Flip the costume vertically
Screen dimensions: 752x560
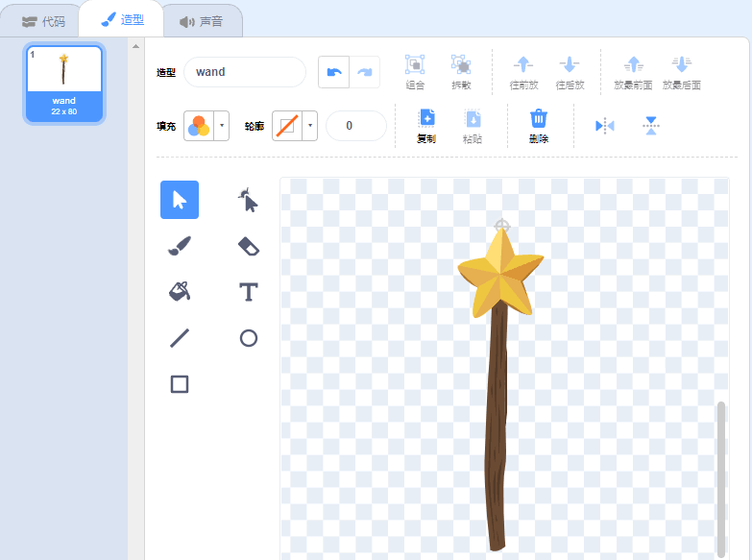tap(650, 126)
